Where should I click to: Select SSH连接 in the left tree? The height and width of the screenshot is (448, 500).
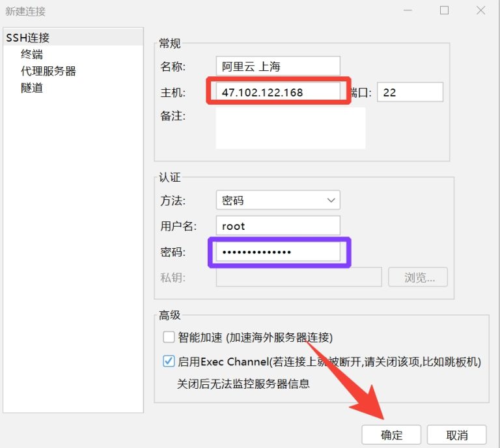[x=28, y=38]
